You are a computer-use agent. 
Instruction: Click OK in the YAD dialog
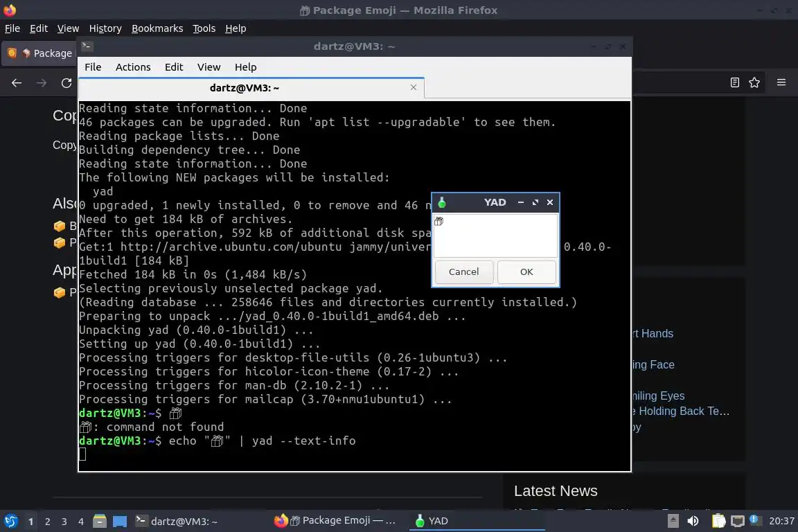pyautogui.click(x=526, y=272)
